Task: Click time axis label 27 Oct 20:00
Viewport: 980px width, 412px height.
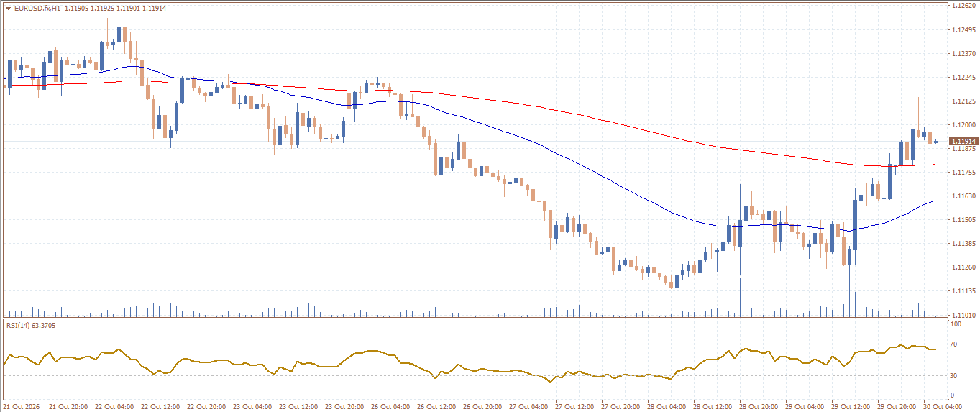Action: click(620, 407)
